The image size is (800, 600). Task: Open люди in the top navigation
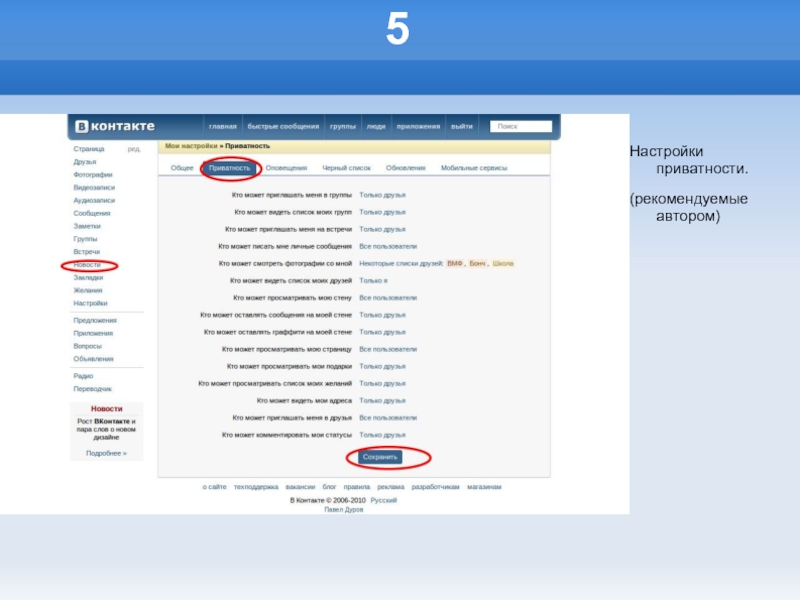coord(376,127)
